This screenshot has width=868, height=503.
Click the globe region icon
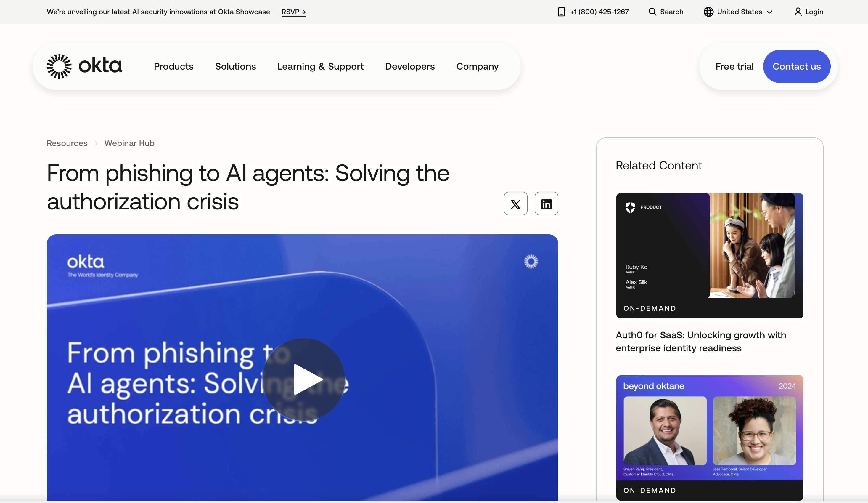[708, 12]
